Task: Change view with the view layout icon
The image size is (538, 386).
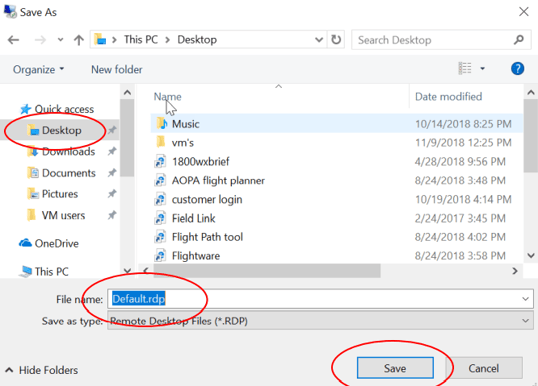Action: (x=465, y=69)
